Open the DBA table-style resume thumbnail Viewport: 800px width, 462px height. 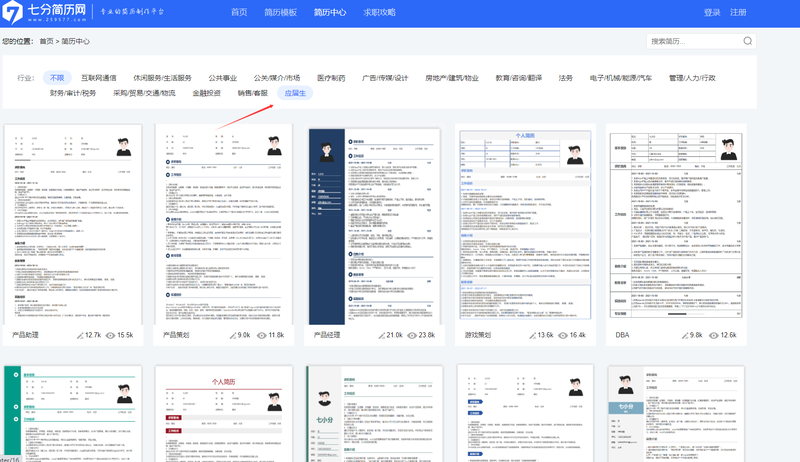tap(676, 225)
